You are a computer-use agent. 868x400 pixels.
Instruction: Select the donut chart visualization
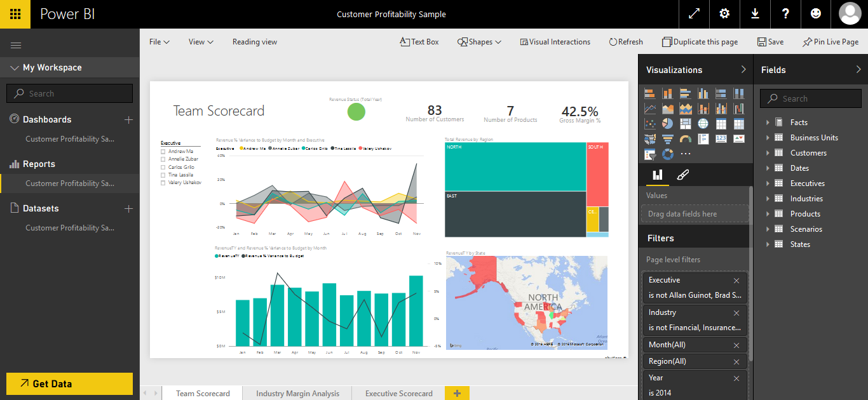pyautogui.click(x=667, y=154)
